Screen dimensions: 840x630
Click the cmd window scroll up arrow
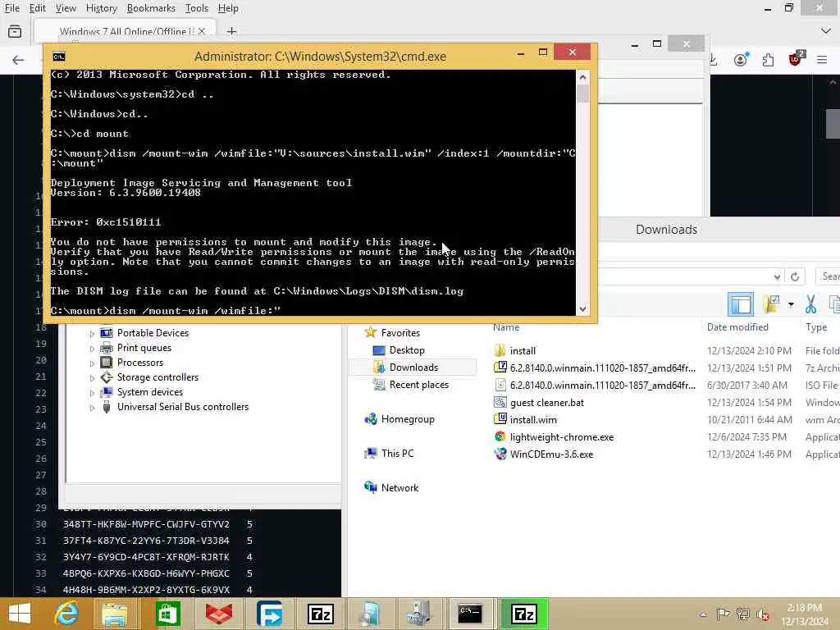click(583, 77)
